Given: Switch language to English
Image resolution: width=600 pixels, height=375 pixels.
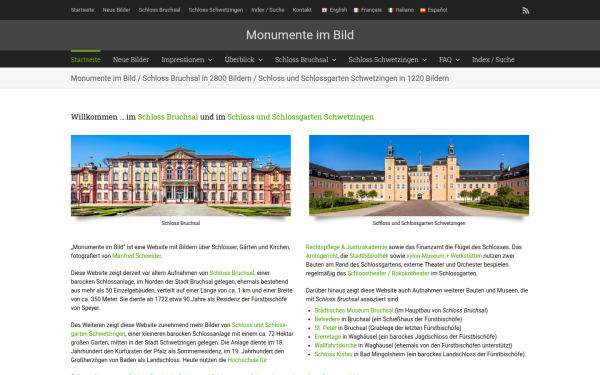Looking at the screenshot, I should point(338,10).
